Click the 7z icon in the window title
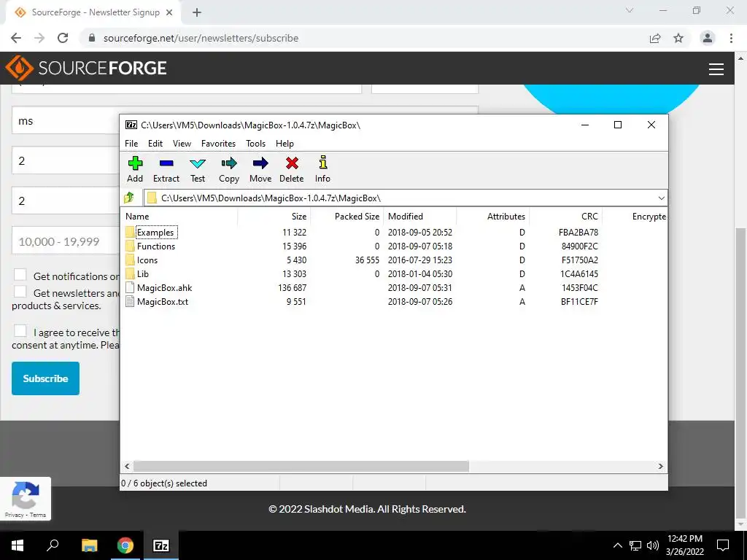This screenshot has width=747, height=560. click(131, 125)
